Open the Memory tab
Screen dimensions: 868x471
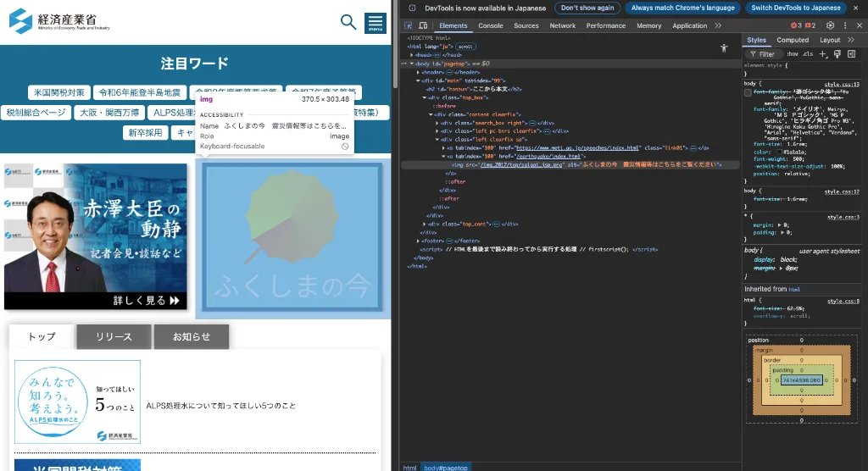coord(648,25)
